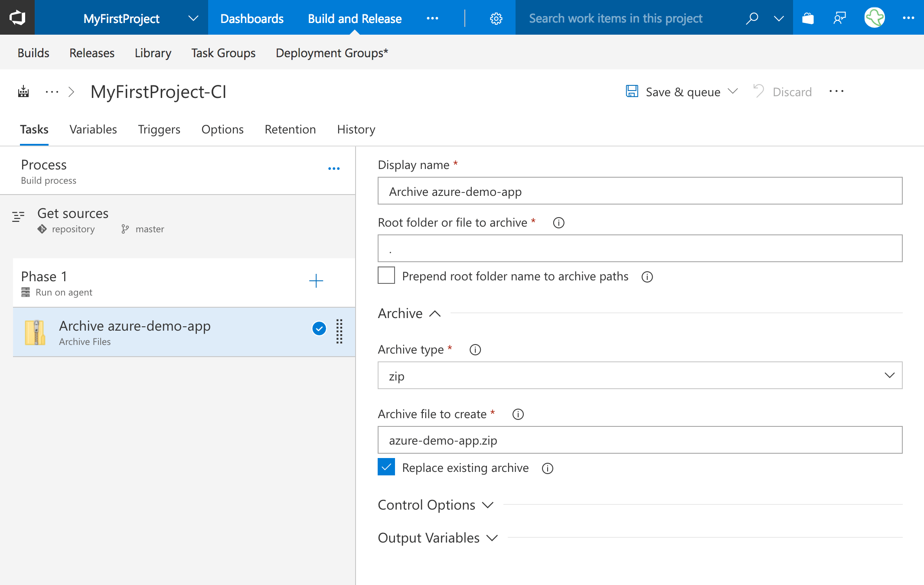Click the Get sources list icon
The image size is (924, 585).
coord(18,216)
